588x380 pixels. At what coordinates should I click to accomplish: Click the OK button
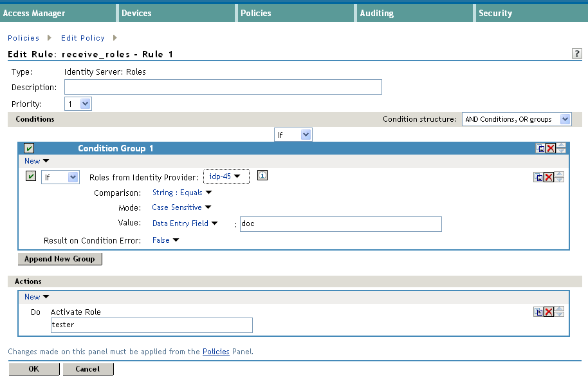click(x=34, y=369)
